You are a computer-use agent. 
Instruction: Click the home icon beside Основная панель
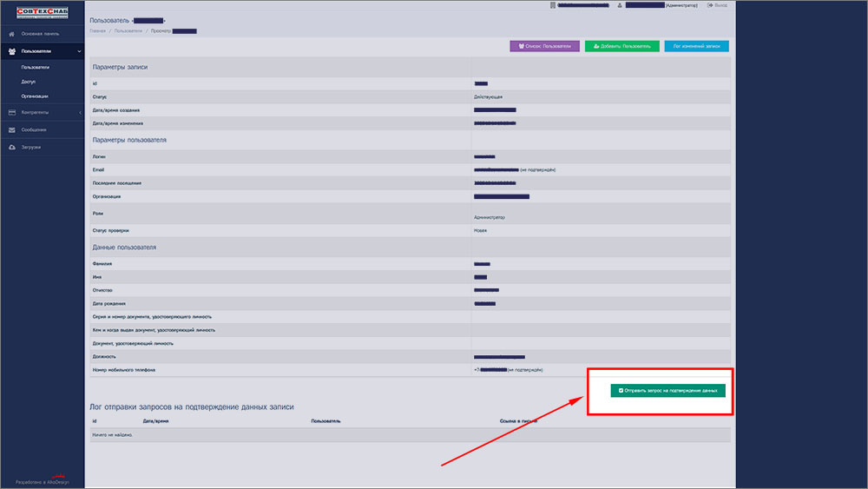[x=12, y=33]
